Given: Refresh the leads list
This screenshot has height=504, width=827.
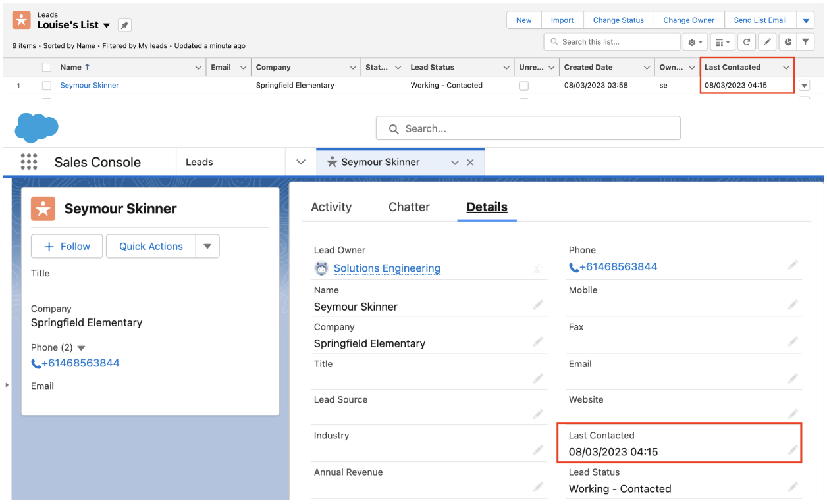Looking at the screenshot, I should pyautogui.click(x=746, y=42).
